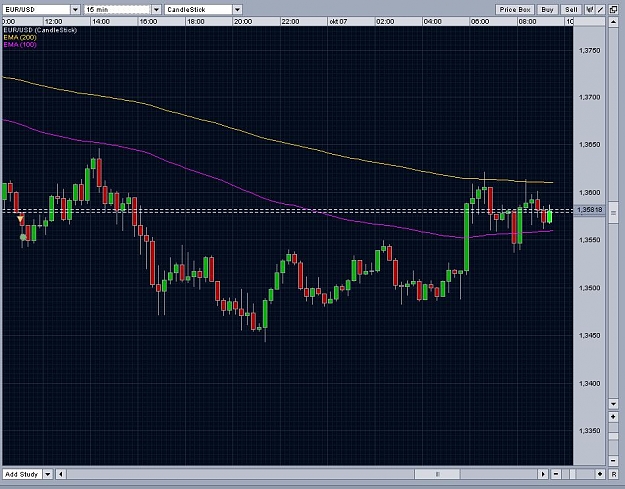625x489 pixels.
Task: Click the Add Study button
Action: pyautogui.click(x=22, y=474)
